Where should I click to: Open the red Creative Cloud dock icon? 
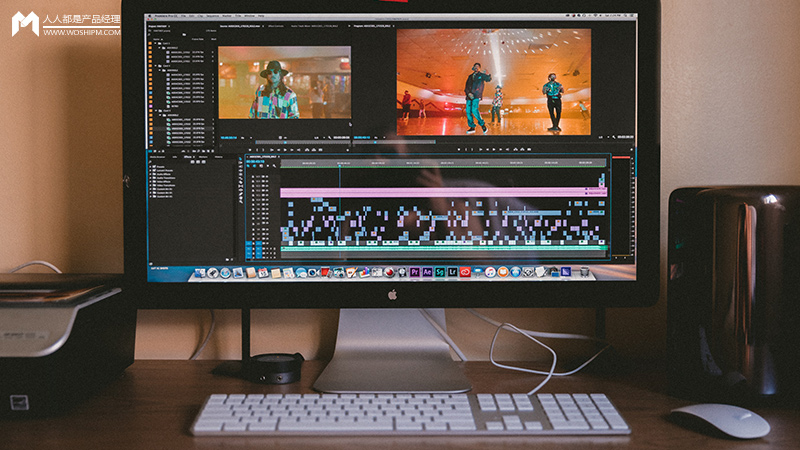click(x=466, y=272)
